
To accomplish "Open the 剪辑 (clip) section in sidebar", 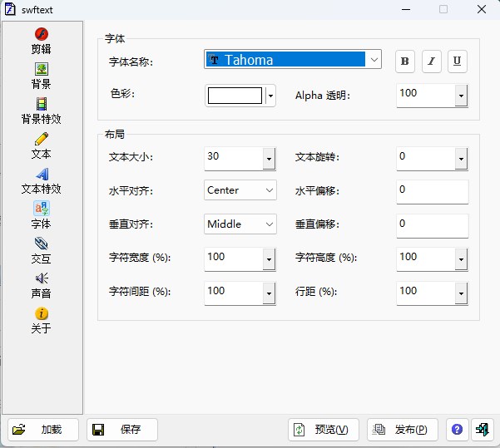I will click(41, 41).
